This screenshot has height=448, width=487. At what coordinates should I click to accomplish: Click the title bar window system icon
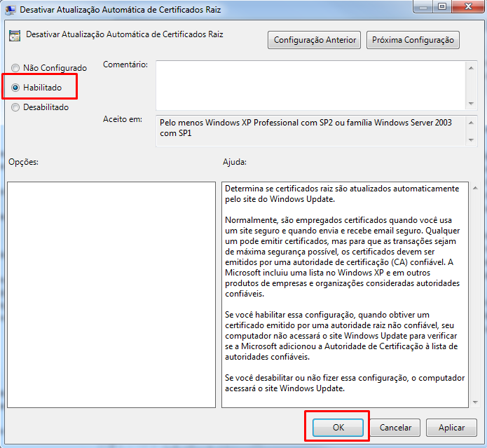(x=11, y=9)
